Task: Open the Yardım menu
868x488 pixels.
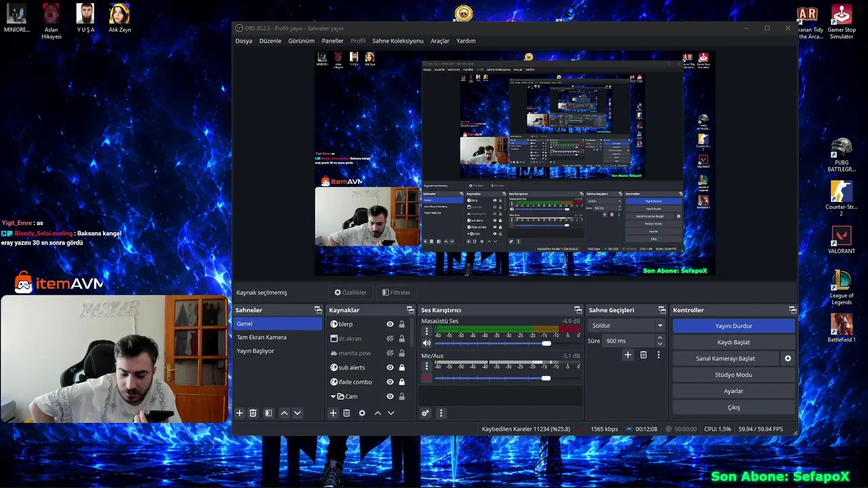Action: [466, 41]
